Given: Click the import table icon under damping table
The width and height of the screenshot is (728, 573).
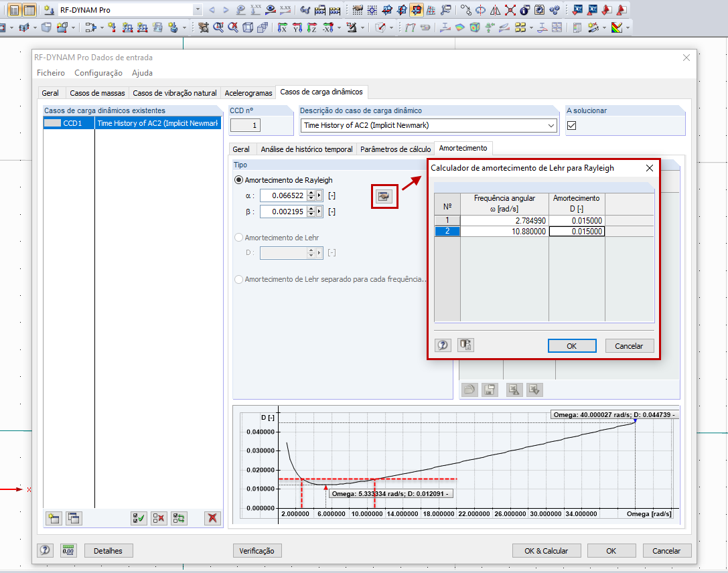Looking at the screenshot, I should (514, 390).
